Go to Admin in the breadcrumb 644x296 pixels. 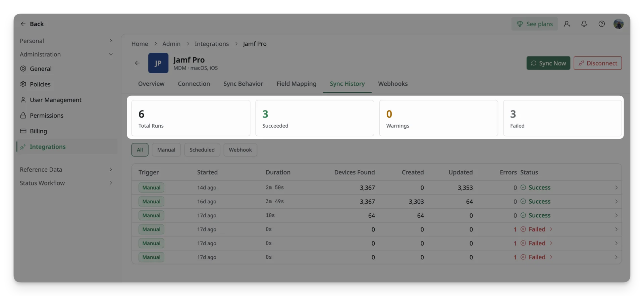click(171, 44)
